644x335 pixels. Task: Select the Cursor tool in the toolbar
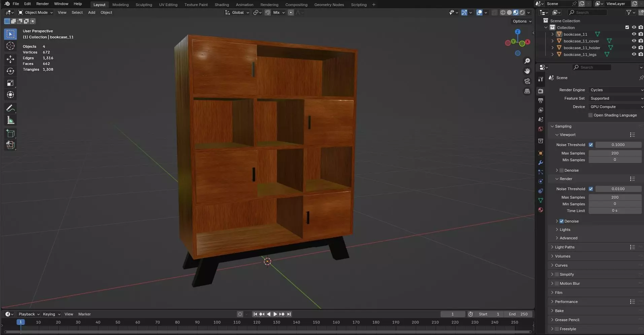[x=10, y=46]
